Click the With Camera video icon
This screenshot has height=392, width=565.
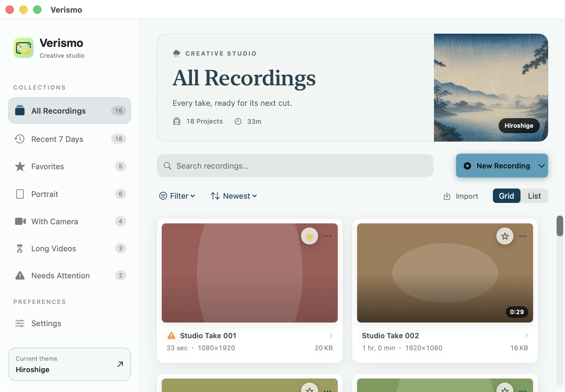pos(20,221)
